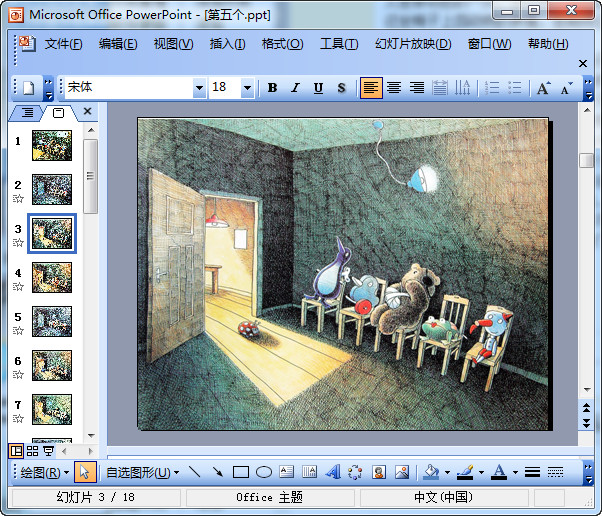The height and width of the screenshot is (516, 602).
Task: Open Line Color dropdown arrow
Action: coord(481,473)
